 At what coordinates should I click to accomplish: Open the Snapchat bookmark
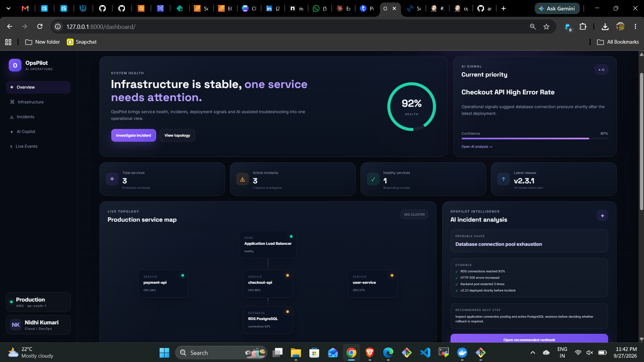[x=82, y=42]
